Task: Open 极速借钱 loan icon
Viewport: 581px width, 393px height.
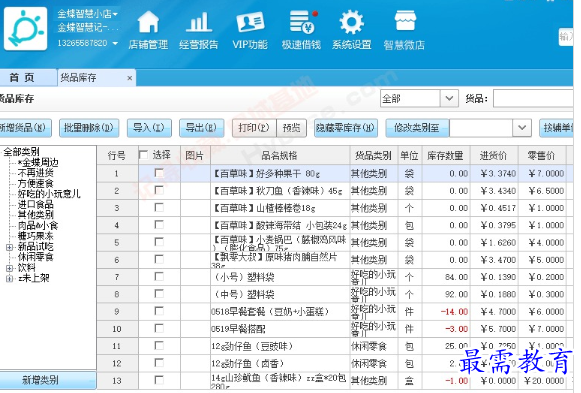Action: pyautogui.click(x=302, y=22)
